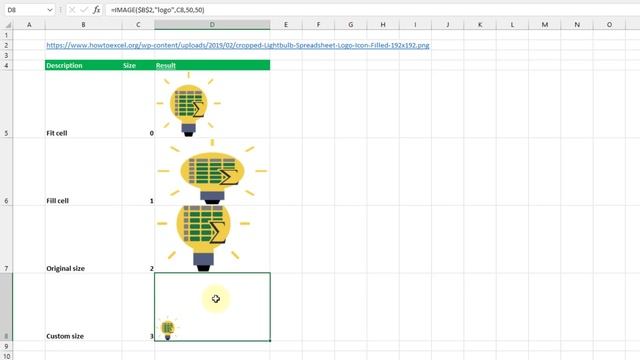
Task: Select row 4 header
Action: [6, 65]
